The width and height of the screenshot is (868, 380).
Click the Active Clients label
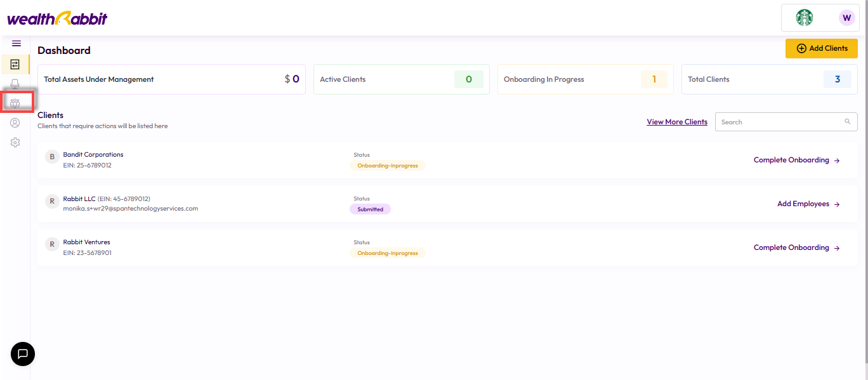(343, 79)
